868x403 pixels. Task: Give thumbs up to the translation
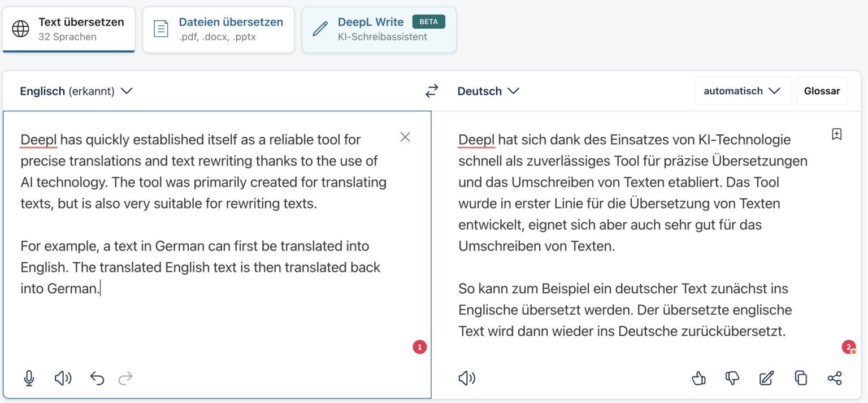point(698,378)
